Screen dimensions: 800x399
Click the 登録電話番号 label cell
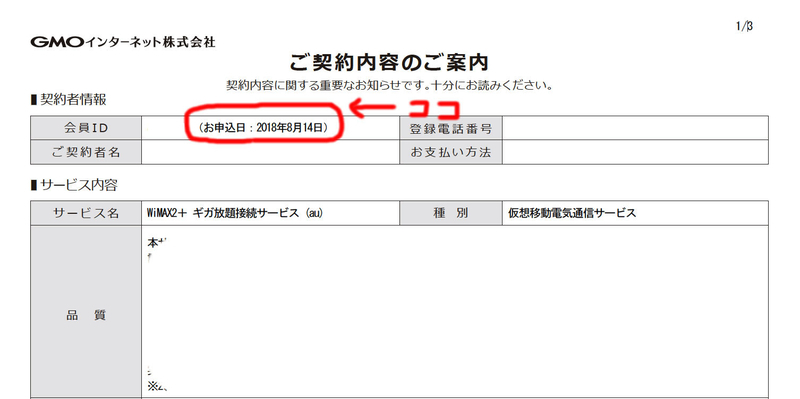coord(451,128)
